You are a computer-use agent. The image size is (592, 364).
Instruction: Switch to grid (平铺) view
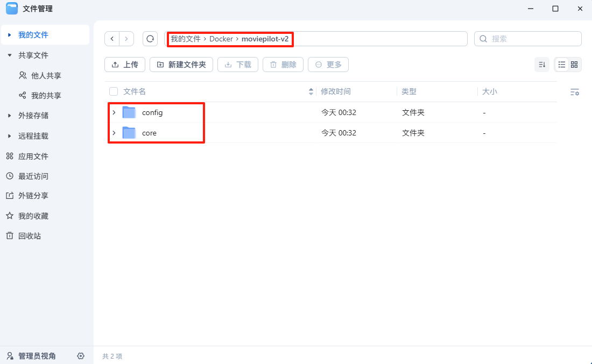pyautogui.click(x=575, y=64)
